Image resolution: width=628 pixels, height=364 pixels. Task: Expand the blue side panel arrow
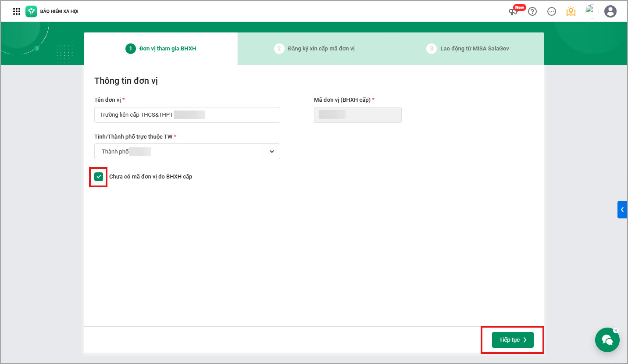coord(622,210)
